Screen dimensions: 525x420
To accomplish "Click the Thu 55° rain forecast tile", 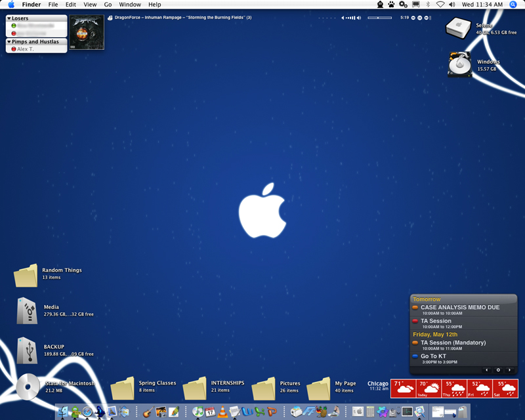I will click(x=454, y=388).
